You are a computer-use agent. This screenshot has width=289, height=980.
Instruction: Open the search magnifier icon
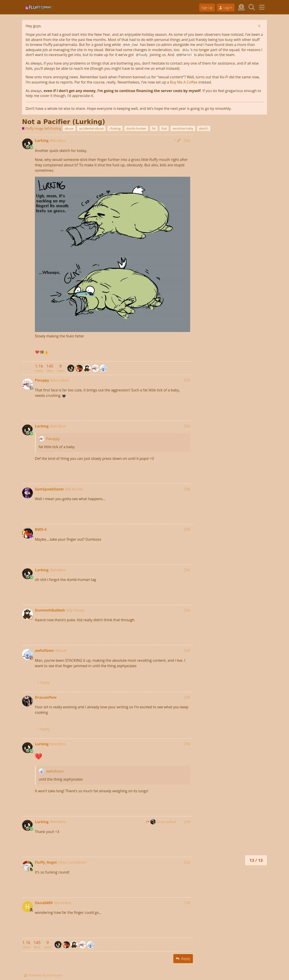point(251,7)
